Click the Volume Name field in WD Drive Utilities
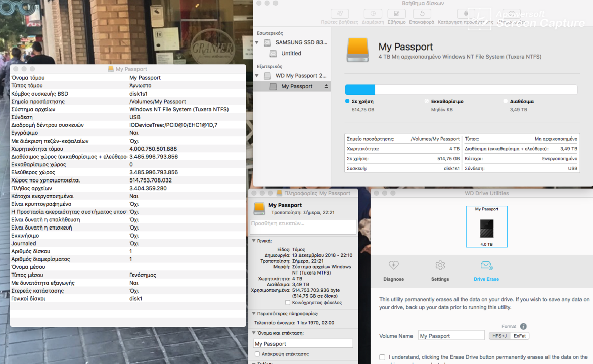This screenshot has width=593, height=364. pos(451,336)
